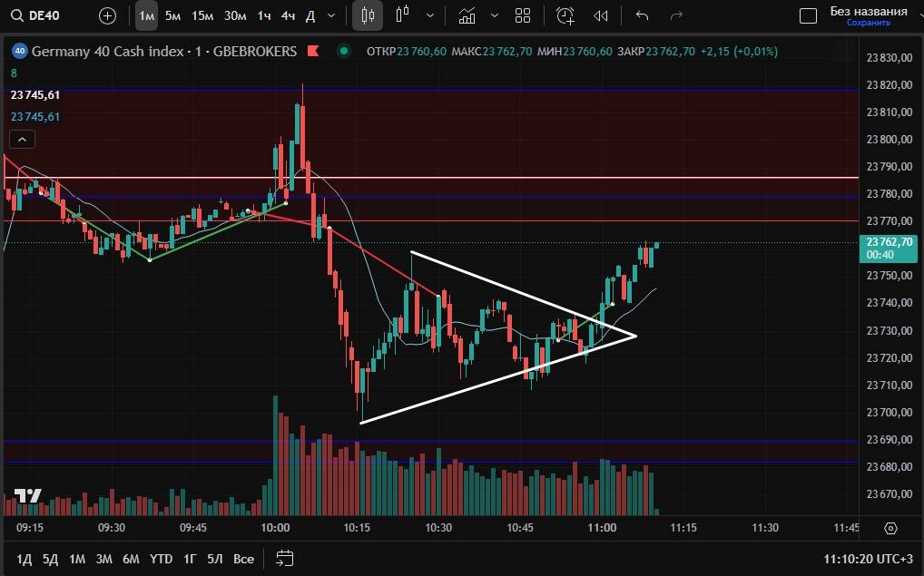Expand the indicators favorites dropdown chevron

click(x=495, y=16)
